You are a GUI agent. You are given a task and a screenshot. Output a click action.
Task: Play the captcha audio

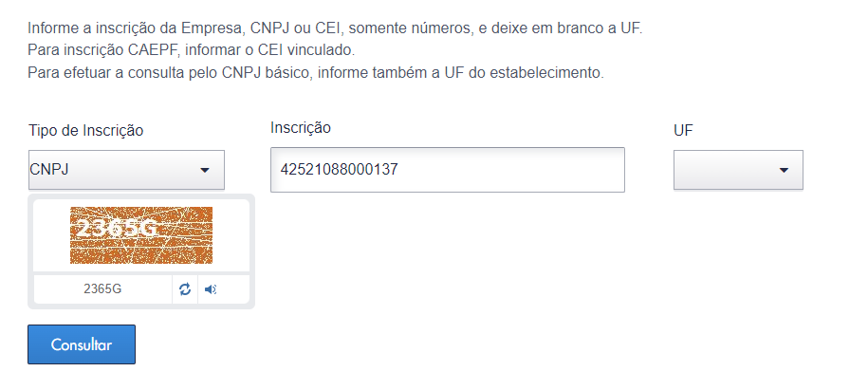tap(211, 289)
